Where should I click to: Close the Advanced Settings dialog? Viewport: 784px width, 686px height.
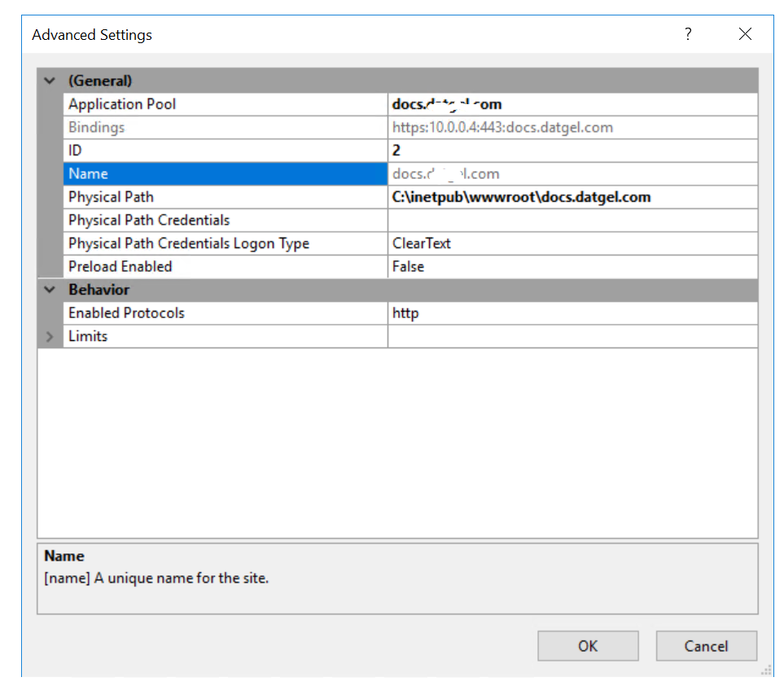[x=745, y=34]
